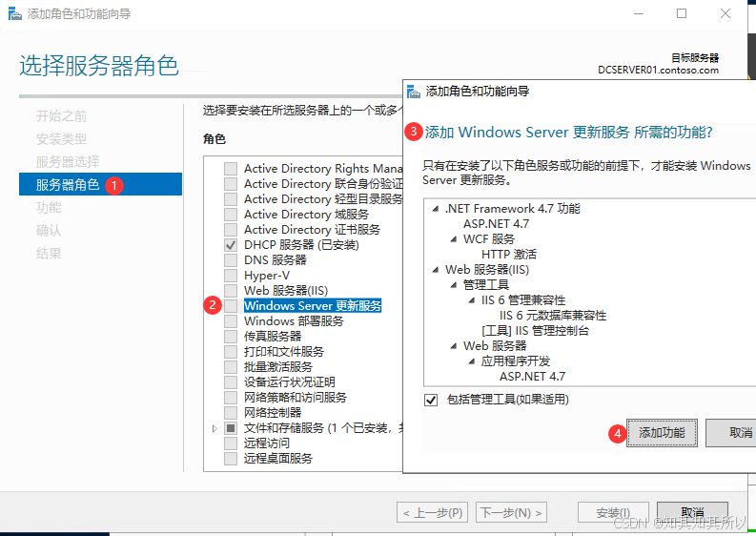The image size is (756, 536).
Task: Open the 结果 wizard step
Action: coord(49,254)
